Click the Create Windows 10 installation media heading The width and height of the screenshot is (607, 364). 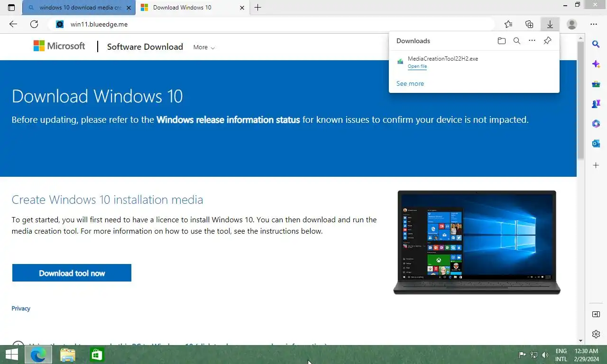tap(107, 200)
